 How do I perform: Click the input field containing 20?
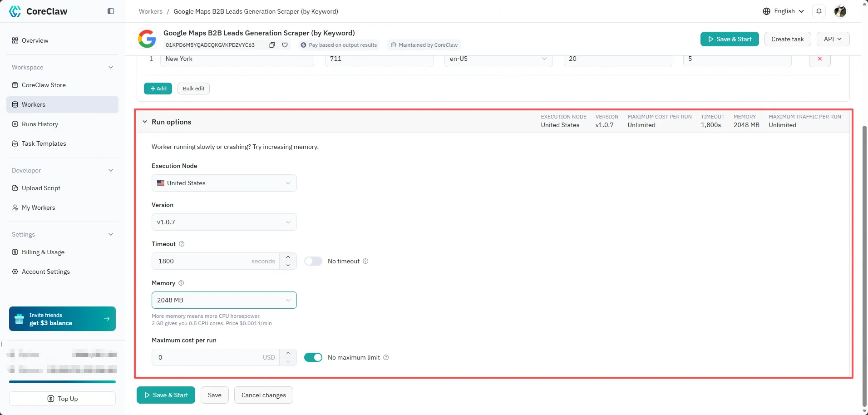618,59
